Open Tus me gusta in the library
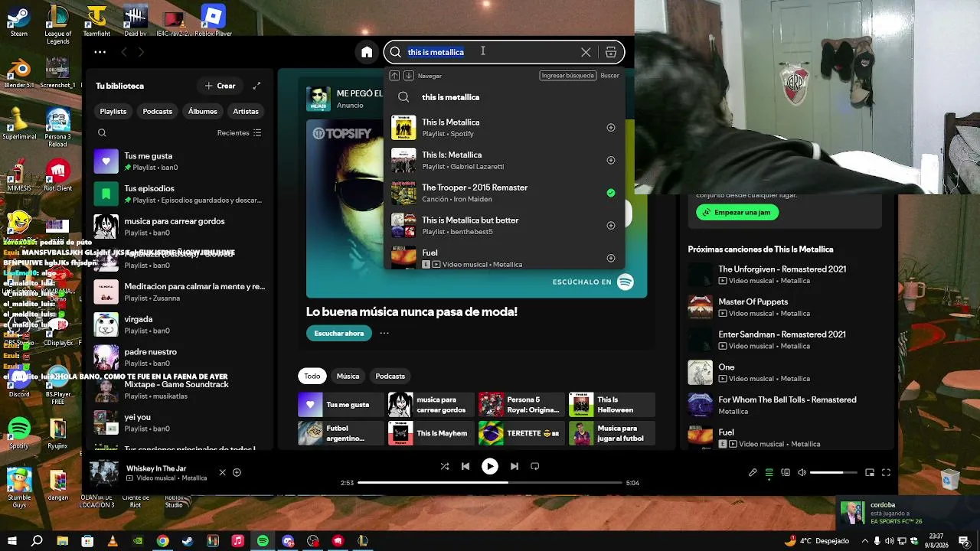Viewport: 980px width, 551px height. tap(180, 161)
